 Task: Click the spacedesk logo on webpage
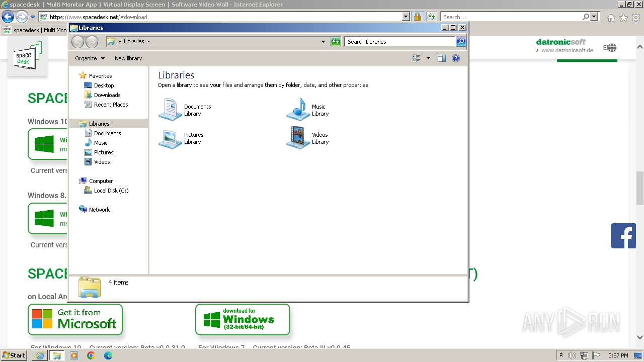tap(28, 56)
